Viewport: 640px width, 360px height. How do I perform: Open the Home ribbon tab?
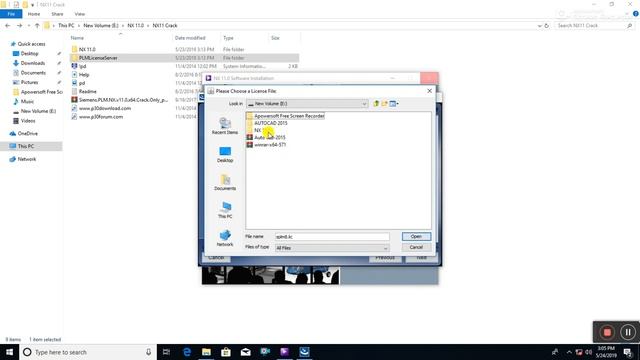pos(34,14)
